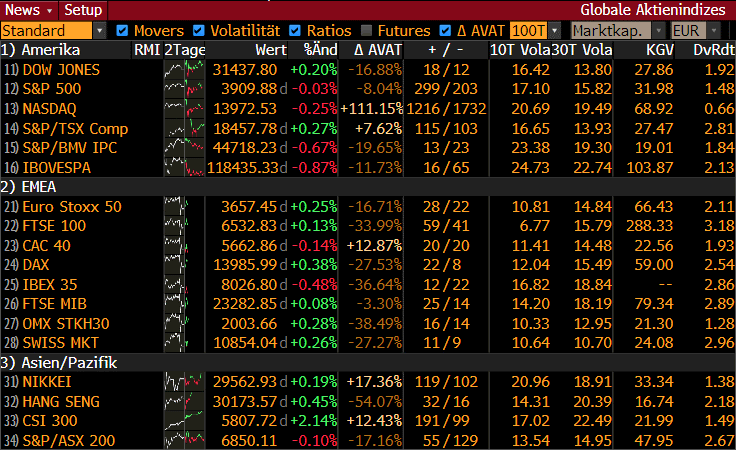Select the NIKKEI index row

[47, 381]
